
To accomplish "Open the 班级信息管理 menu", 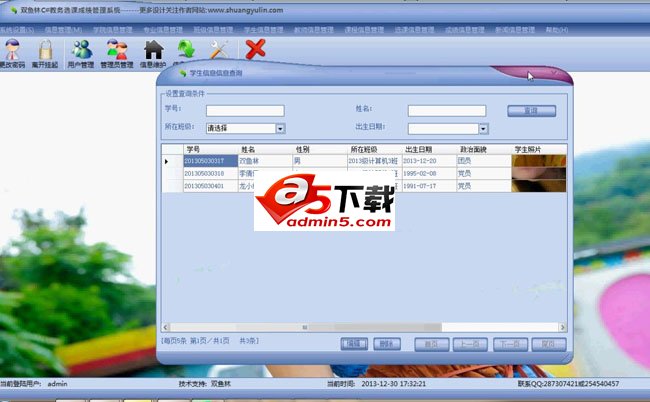I will [x=213, y=30].
